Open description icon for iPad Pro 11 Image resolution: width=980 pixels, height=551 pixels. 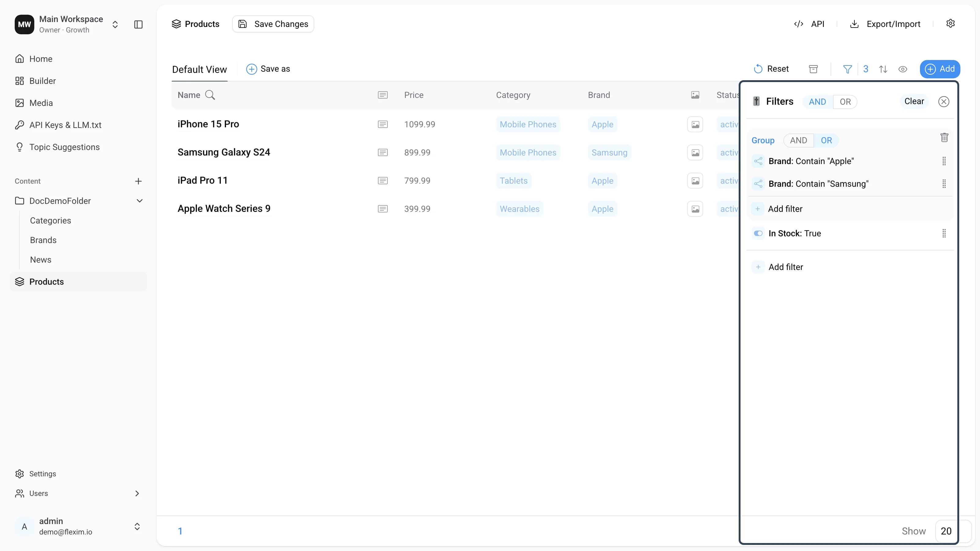point(383,181)
